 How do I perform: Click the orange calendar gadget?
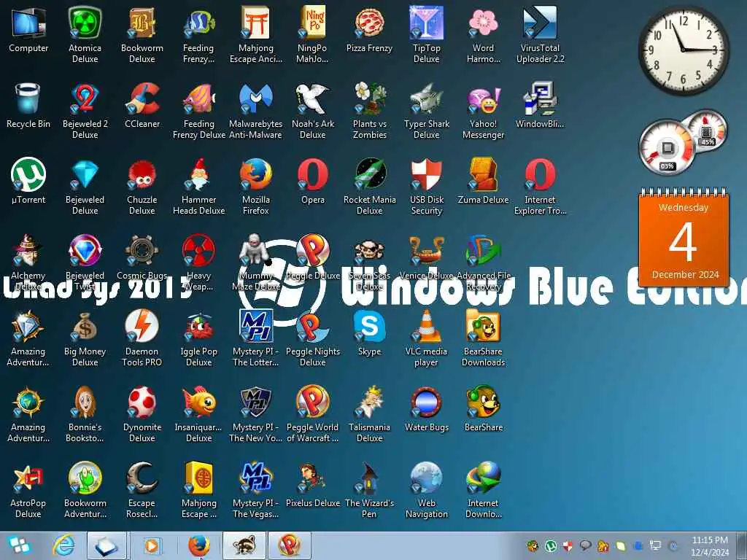684,237
